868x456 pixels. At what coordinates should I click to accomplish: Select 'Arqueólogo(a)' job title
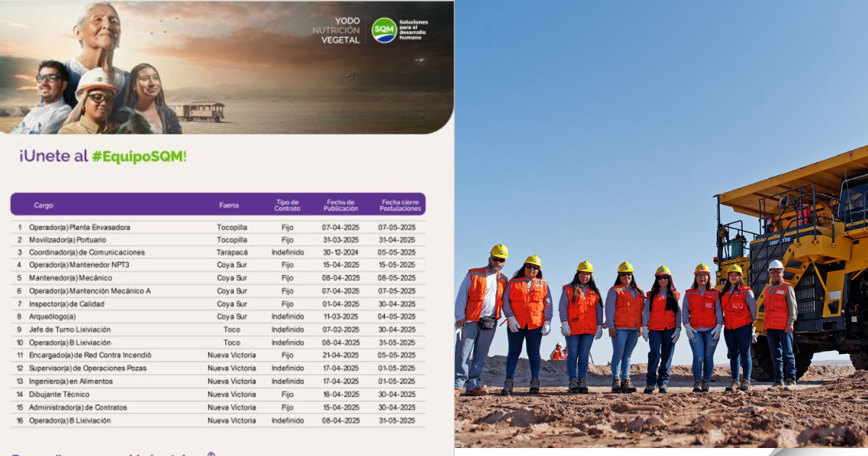[x=52, y=316]
